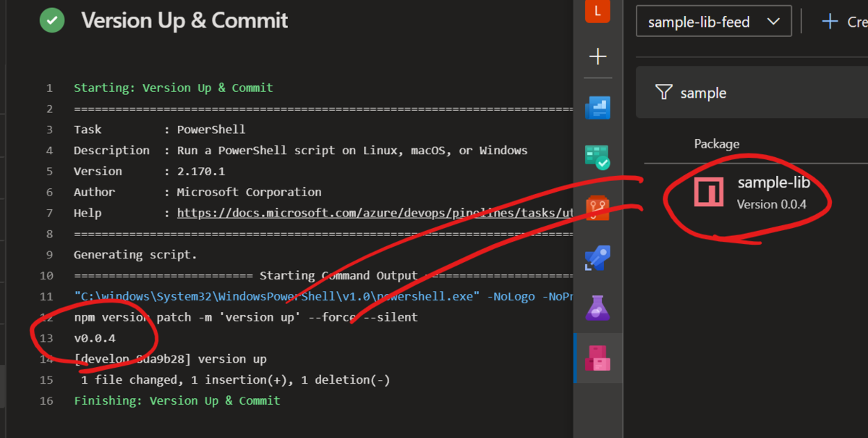Click the Create feed plus button

(x=843, y=22)
